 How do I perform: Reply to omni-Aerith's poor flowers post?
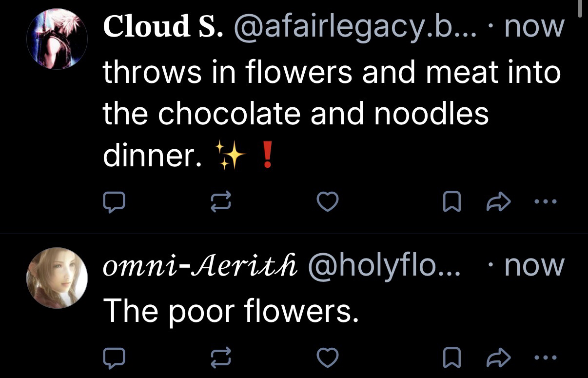click(114, 358)
